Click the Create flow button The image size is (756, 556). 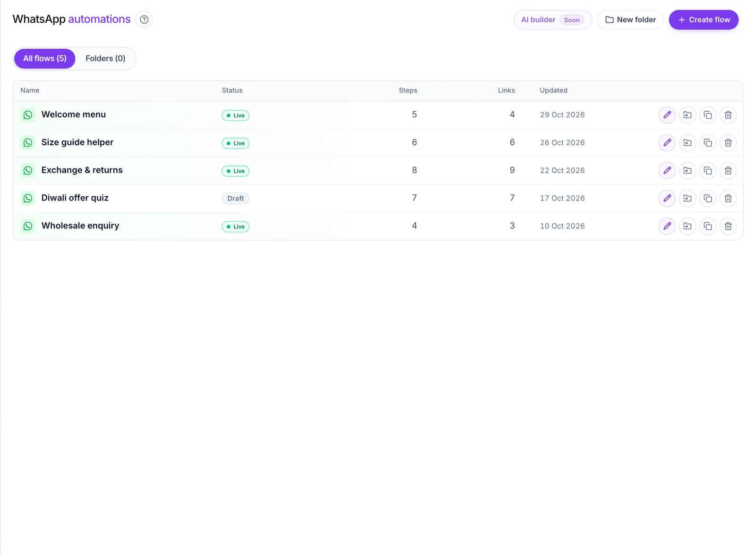pos(704,20)
